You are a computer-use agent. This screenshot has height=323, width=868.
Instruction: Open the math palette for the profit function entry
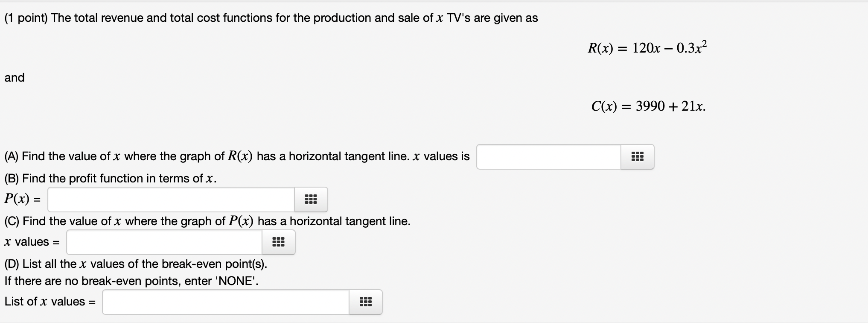pos(311,199)
